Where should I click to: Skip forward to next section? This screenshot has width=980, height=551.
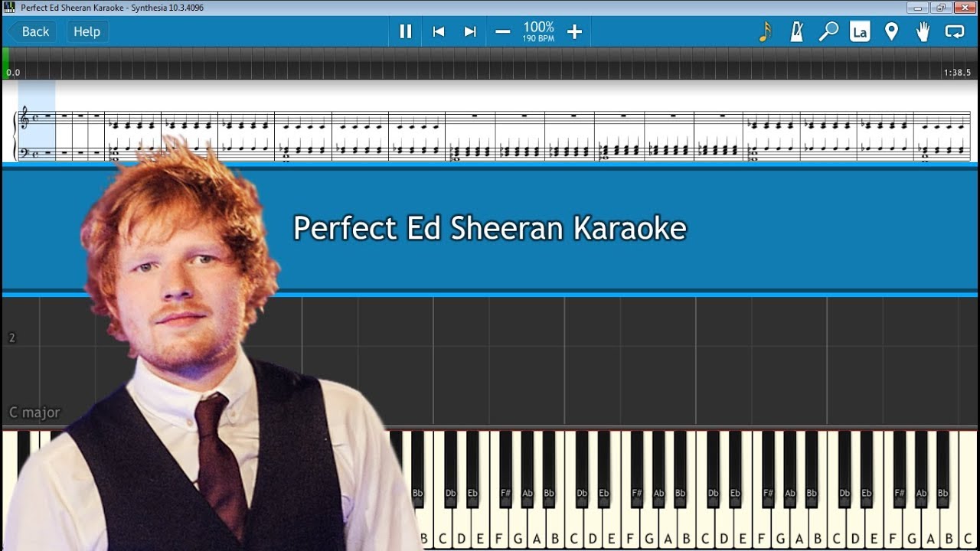(x=470, y=31)
